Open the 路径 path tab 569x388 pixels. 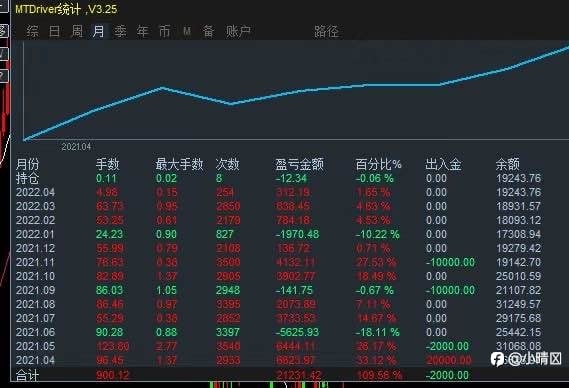coord(327,32)
